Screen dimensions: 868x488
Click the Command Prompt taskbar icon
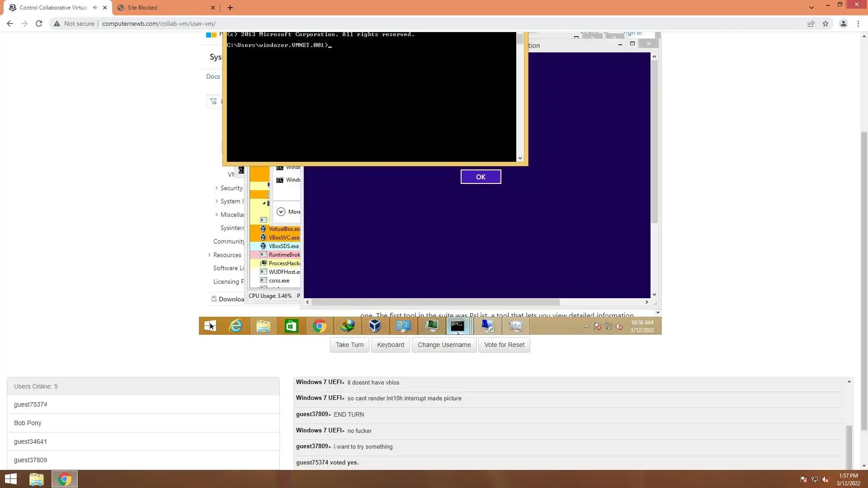[457, 326]
